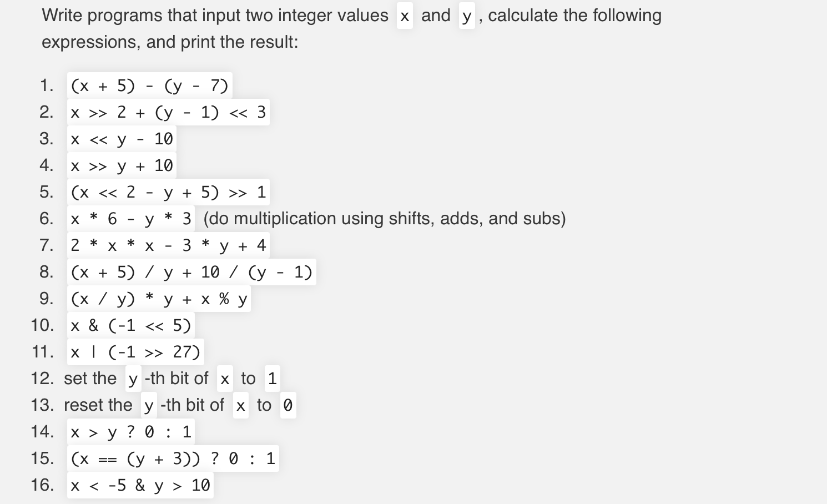Click the code 1 in set-bit item 12

pos(272,379)
